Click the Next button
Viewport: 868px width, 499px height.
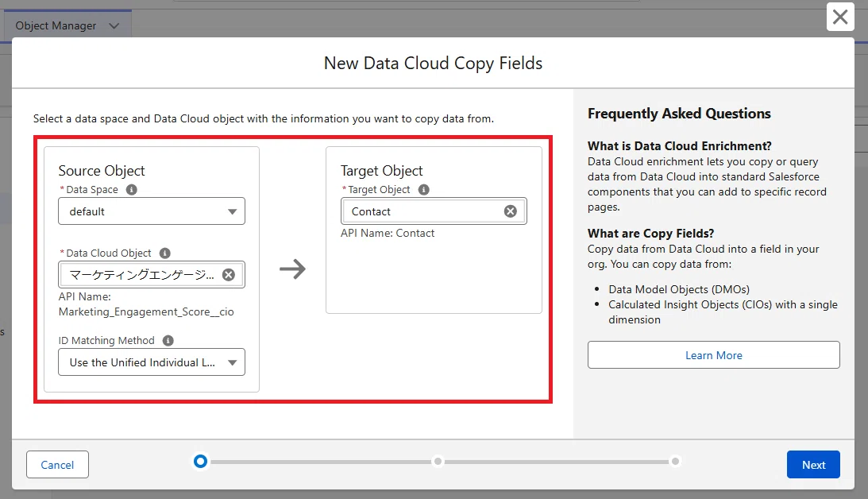[813, 465]
